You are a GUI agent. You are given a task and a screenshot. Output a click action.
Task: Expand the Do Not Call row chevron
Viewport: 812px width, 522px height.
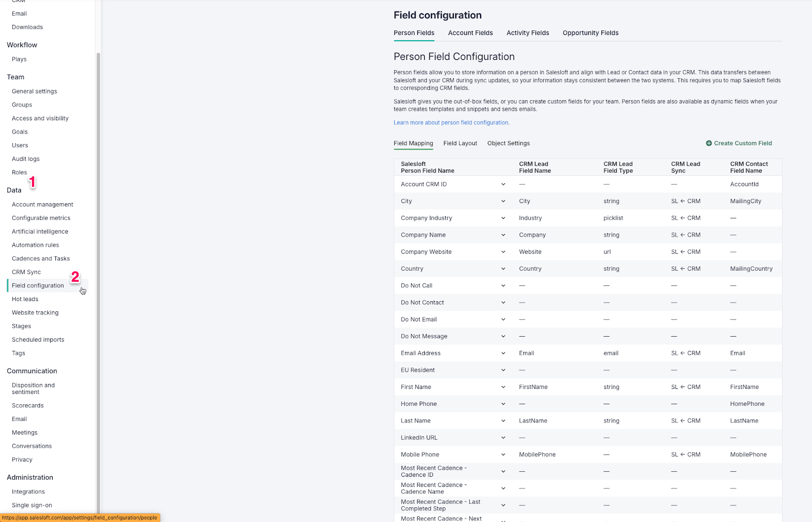503,285
